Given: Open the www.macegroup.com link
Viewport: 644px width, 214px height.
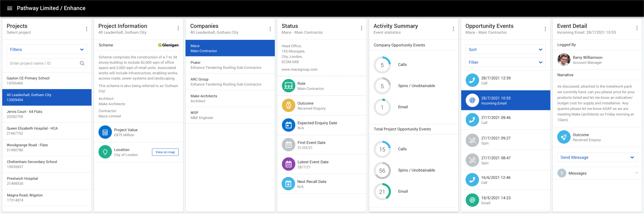Looking at the screenshot, I should point(299,70).
